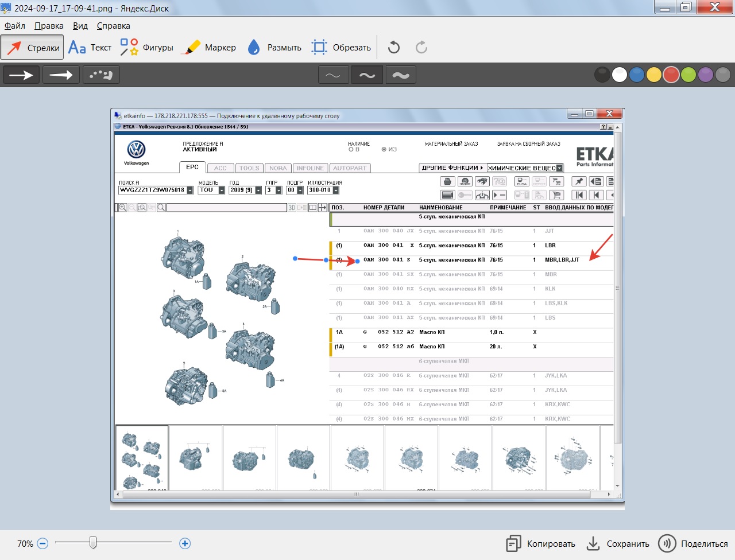
Task: Click Сохранить to save the image
Action: pyautogui.click(x=618, y=543)
